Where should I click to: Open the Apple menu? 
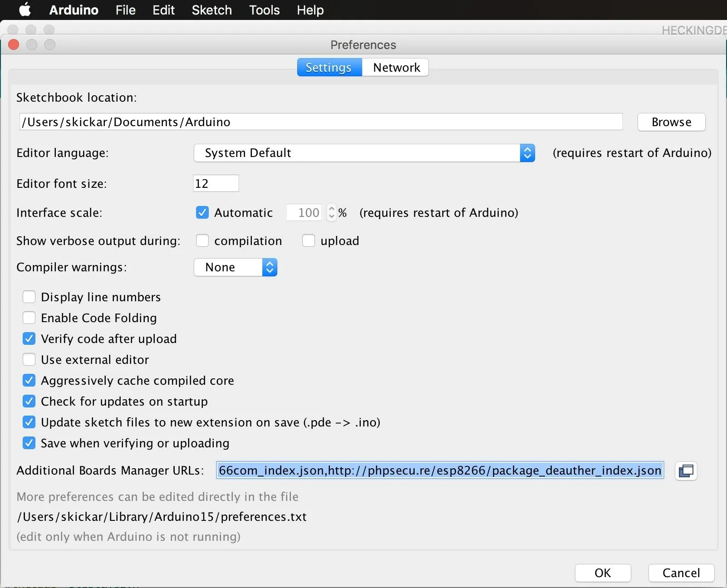pyautogui.click(x=25, y=10)
